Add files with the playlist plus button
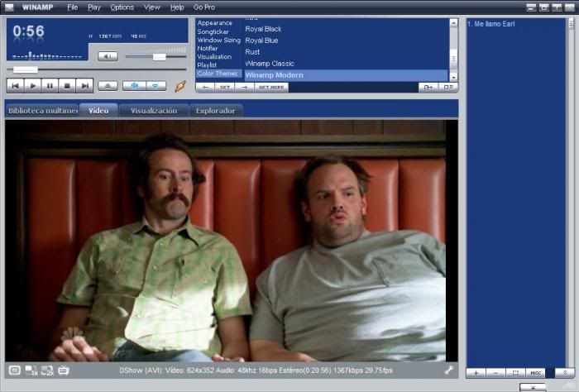The width and height of the screenshot is (579, 392). [x=476, y=373]
